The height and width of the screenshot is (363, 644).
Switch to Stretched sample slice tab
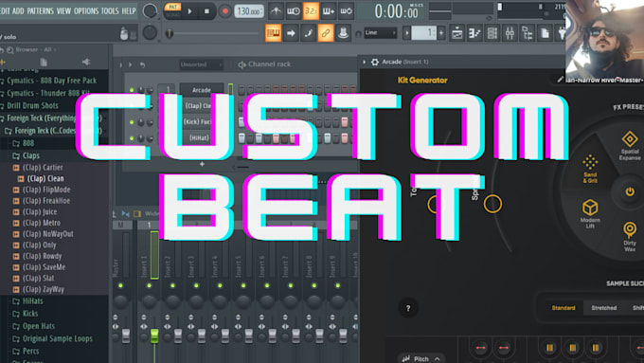[x=604, y=308]
